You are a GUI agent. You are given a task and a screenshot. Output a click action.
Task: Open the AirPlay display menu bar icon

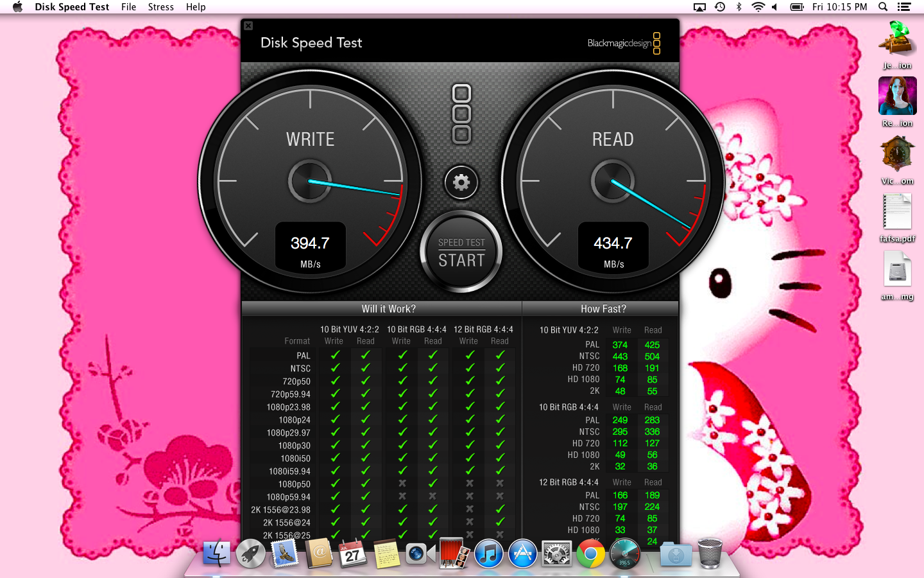pyautogui.click(x=699, y=7)
